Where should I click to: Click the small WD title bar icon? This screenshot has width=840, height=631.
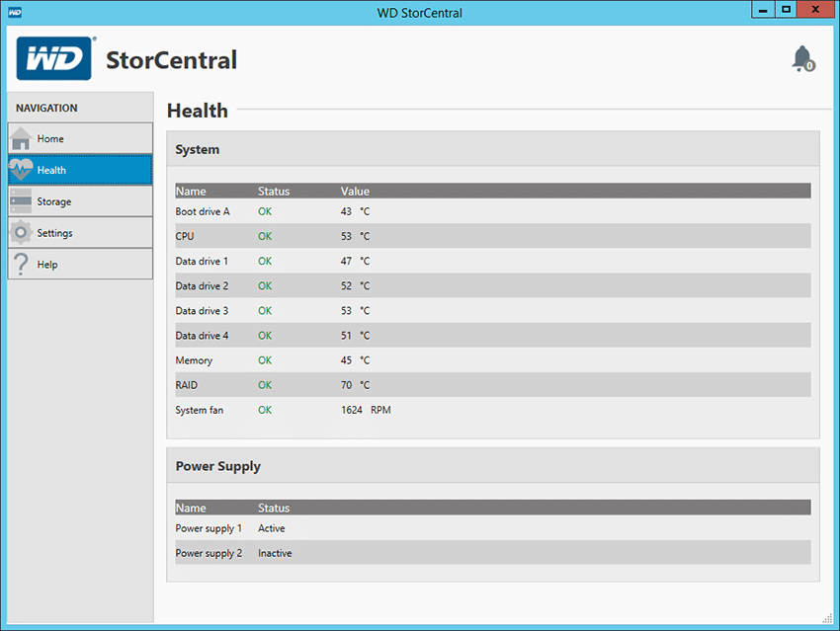pos(15,12)
